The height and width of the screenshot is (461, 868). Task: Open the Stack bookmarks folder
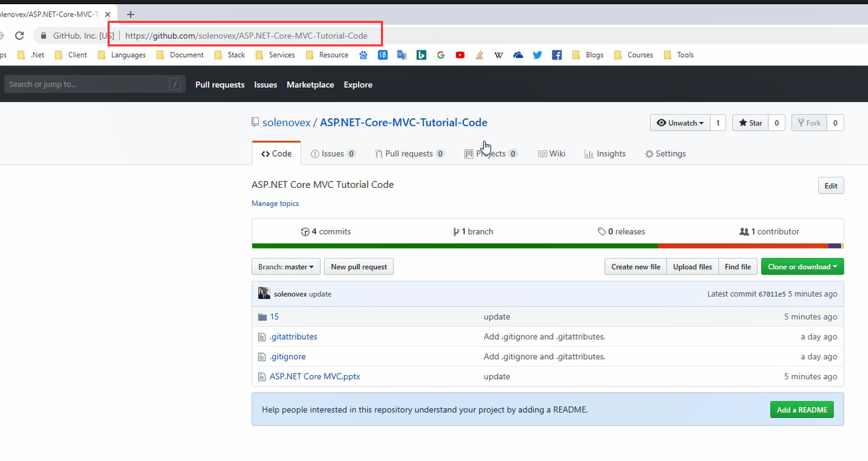tap(230, 55)
